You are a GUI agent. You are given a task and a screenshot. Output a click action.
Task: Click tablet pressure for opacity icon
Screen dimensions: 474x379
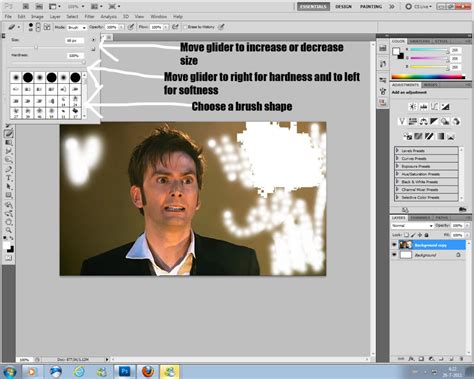[131, 27]
